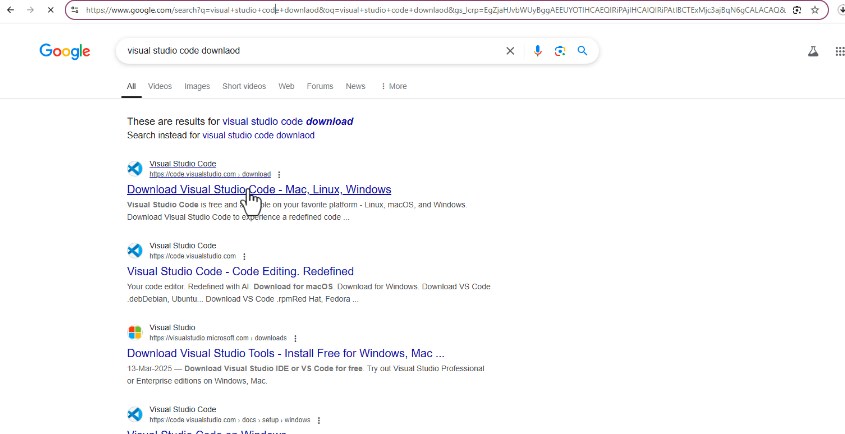Go back using the browser back arrow

(10, 10)
